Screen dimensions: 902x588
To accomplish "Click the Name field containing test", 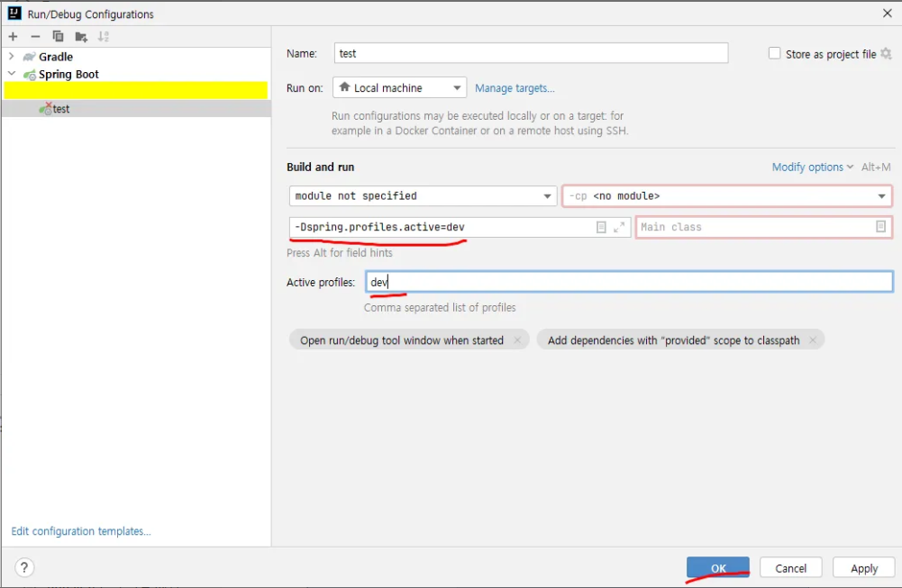I will tap(531, 53).
